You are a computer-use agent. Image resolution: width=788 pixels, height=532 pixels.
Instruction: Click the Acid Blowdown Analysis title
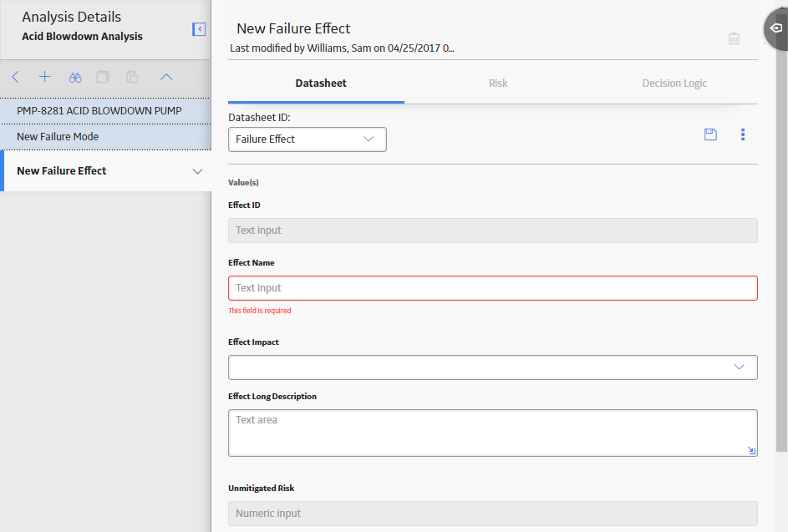pos(82,36)
